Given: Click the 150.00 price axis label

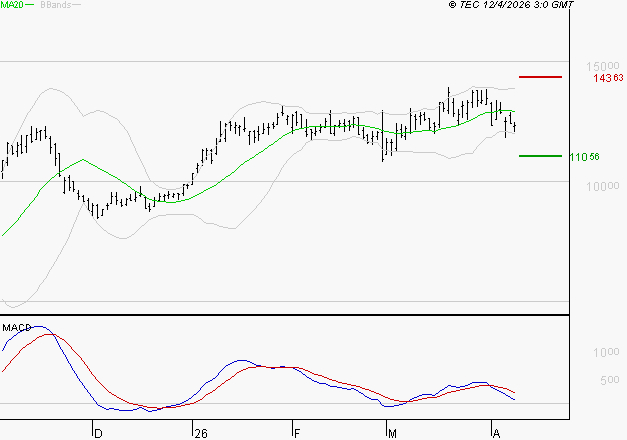Looking at the screenshot, I should [x=603, y=66].
